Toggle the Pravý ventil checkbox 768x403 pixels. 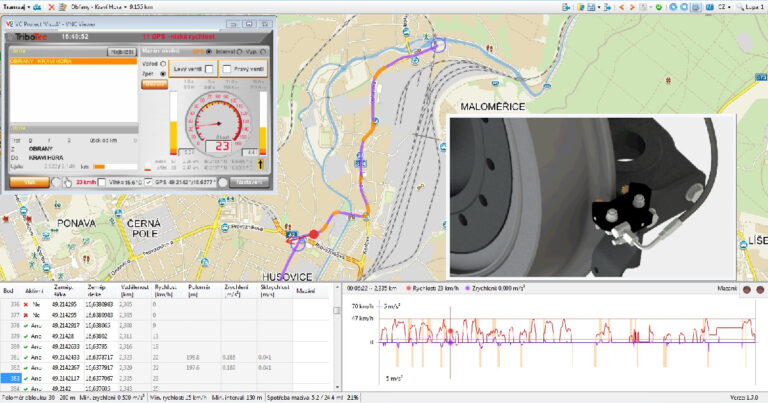point(227,68)
